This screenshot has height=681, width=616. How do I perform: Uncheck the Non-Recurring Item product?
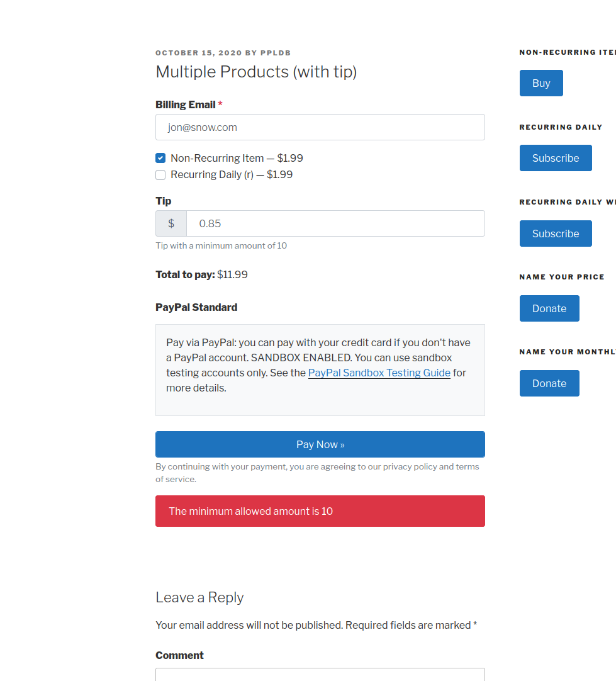(160, 158)
